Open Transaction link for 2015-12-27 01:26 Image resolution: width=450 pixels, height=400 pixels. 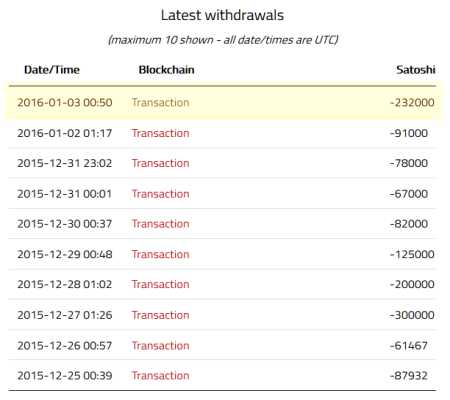pyautogui.click(x=161, y=315)
